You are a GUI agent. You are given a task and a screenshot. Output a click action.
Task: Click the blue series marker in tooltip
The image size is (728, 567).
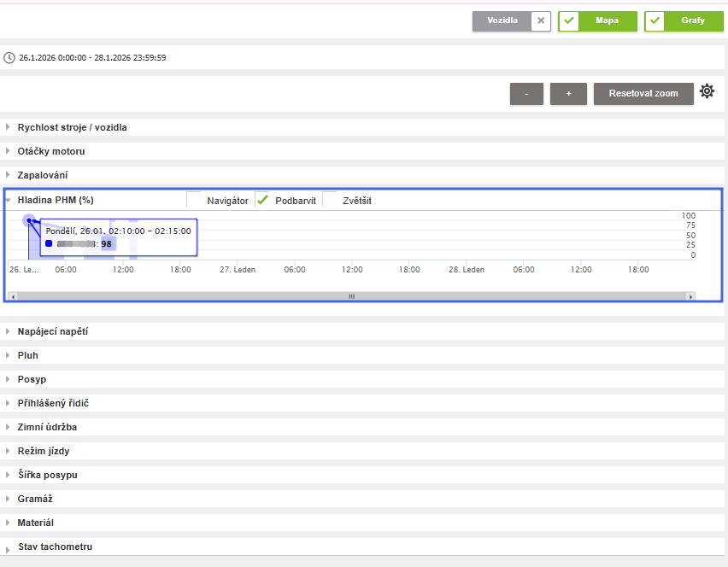point(49,243)
